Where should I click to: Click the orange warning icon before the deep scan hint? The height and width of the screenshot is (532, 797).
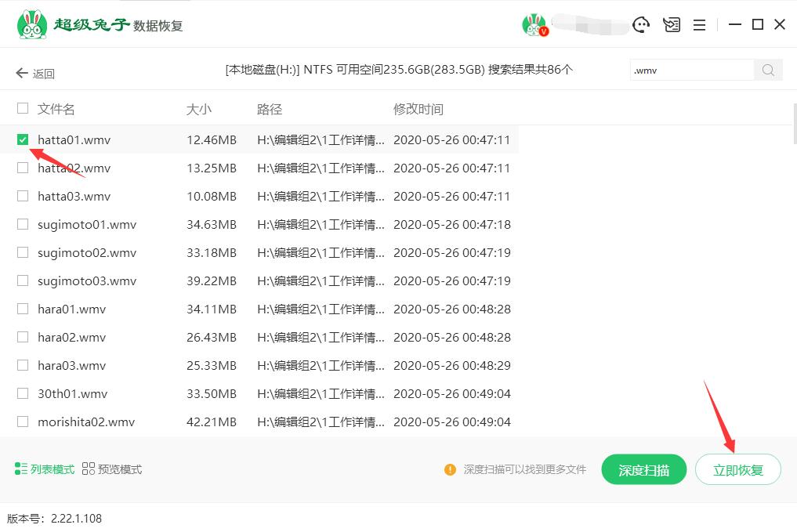click(450, 469)
